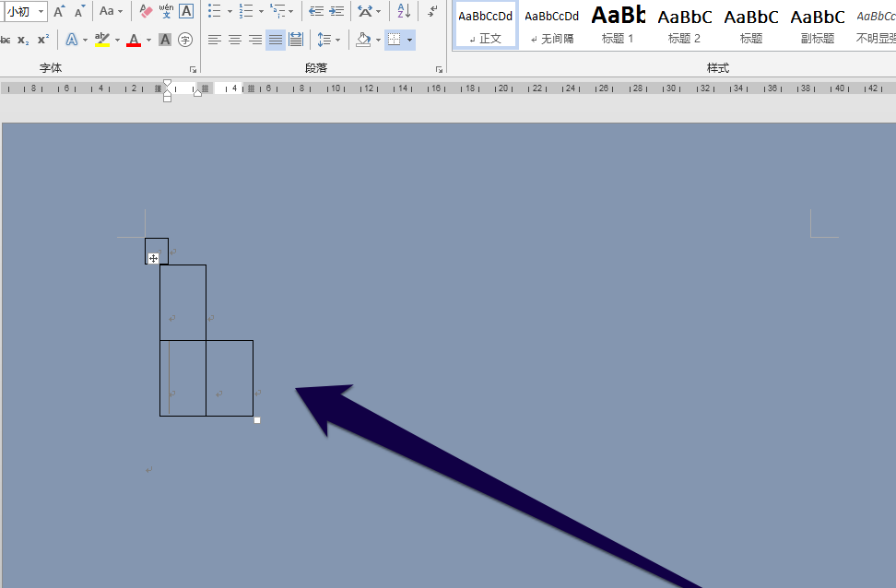Screen dimensions: 896x588
Task: Click the Distributed alignment icon
Action: point(296,40)
